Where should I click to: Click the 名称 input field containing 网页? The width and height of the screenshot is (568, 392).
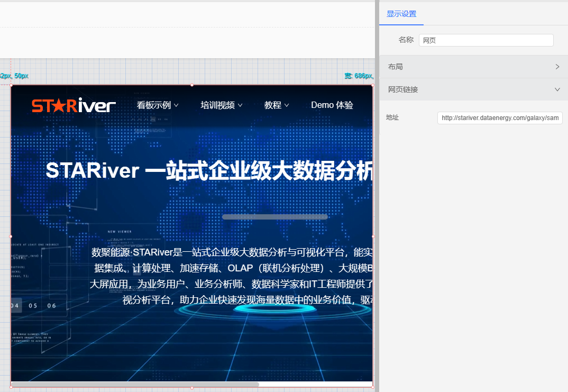pyautogui.click(x=486, y=40)
